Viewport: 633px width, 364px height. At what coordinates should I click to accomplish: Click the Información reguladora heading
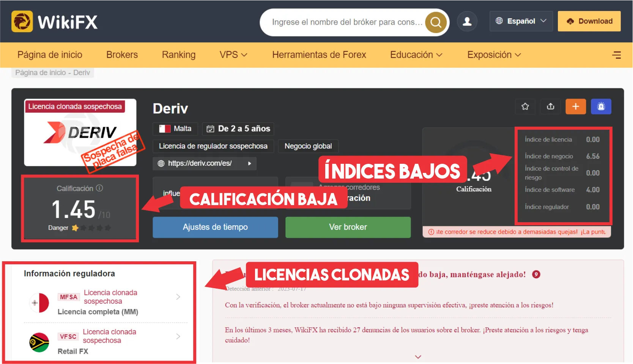[x=69, y=273]
